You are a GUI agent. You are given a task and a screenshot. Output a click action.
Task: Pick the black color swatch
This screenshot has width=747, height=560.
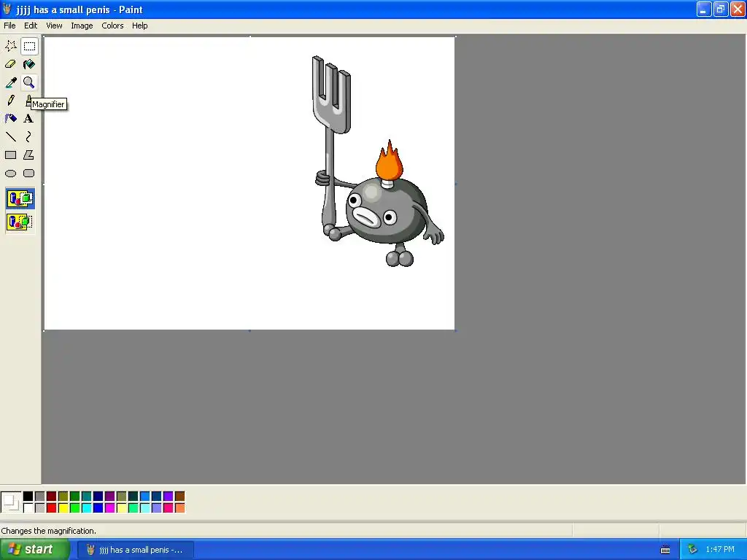(28, 497)
